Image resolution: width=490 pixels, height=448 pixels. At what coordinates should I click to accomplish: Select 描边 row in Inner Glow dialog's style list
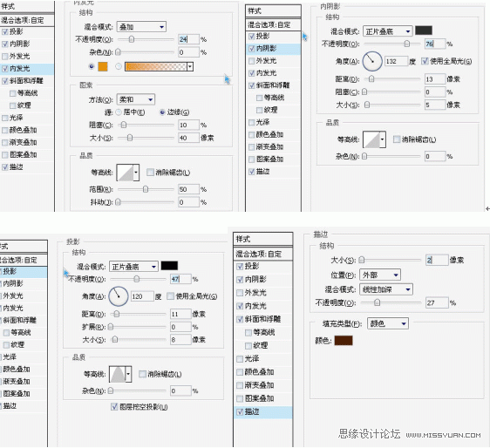(27, 167)
